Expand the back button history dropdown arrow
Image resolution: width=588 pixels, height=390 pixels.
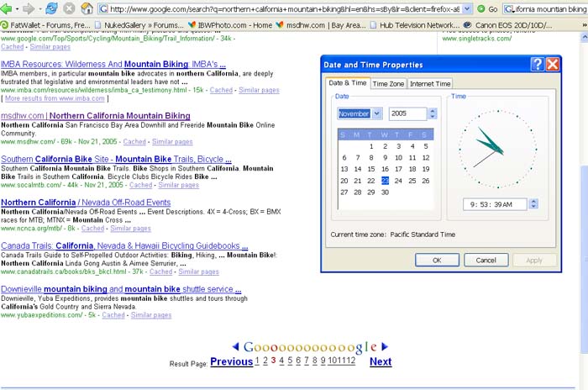[x=18, y=8]
